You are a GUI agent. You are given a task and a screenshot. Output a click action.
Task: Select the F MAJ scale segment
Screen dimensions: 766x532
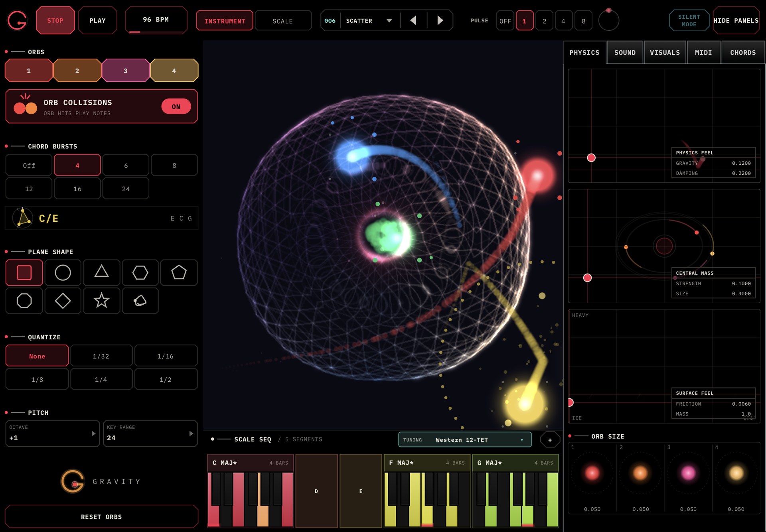click(x=427, y=491)
